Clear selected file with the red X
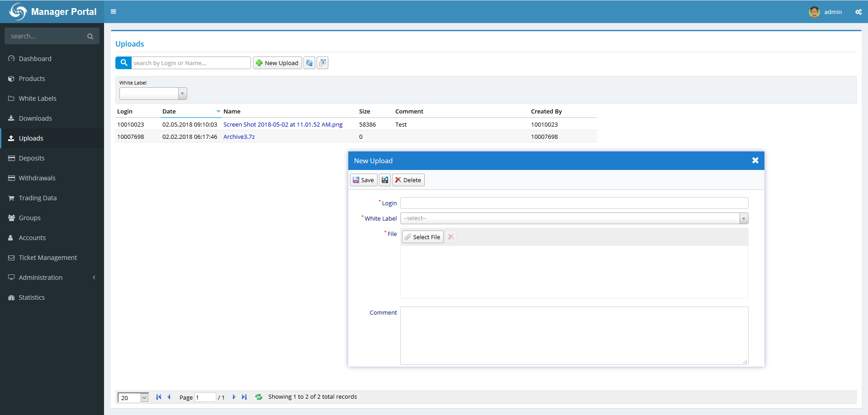The width and height of the screenshot is (868, 415). [451, 237]
